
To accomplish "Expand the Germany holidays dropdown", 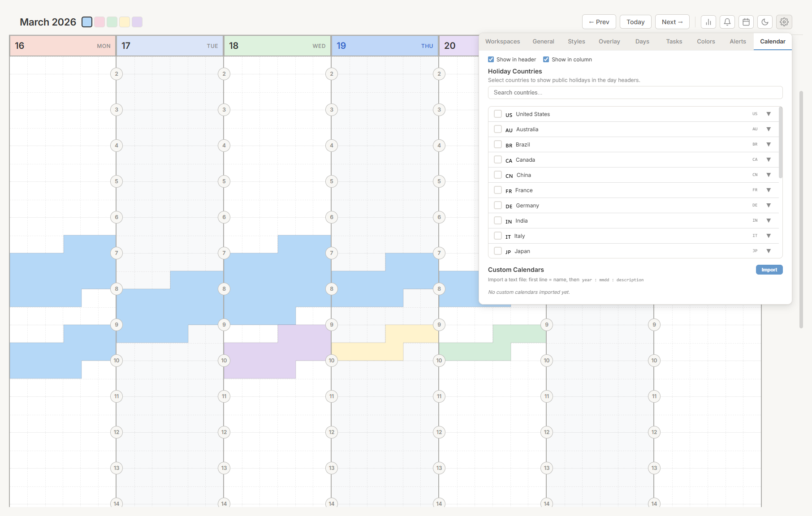I will [769, 205].
